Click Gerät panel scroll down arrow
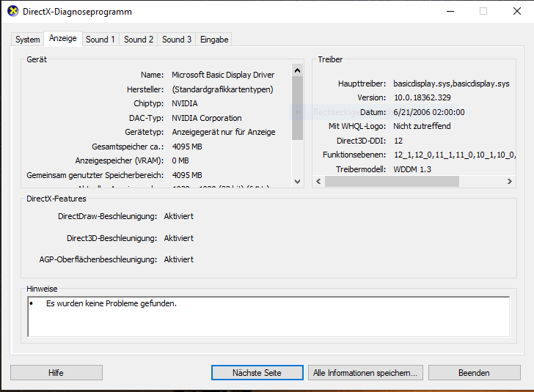This screenshot has height=392, width=534. click(297, 182)
